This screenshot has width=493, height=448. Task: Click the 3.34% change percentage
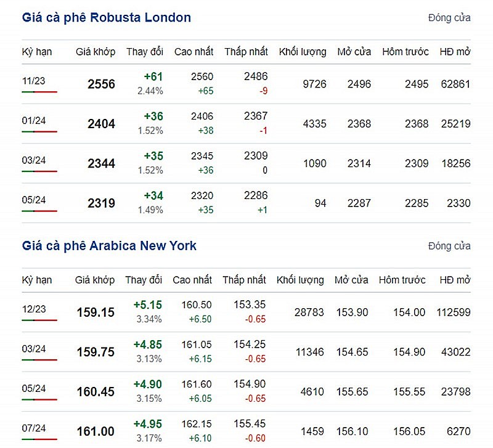(x=149, y=319)
